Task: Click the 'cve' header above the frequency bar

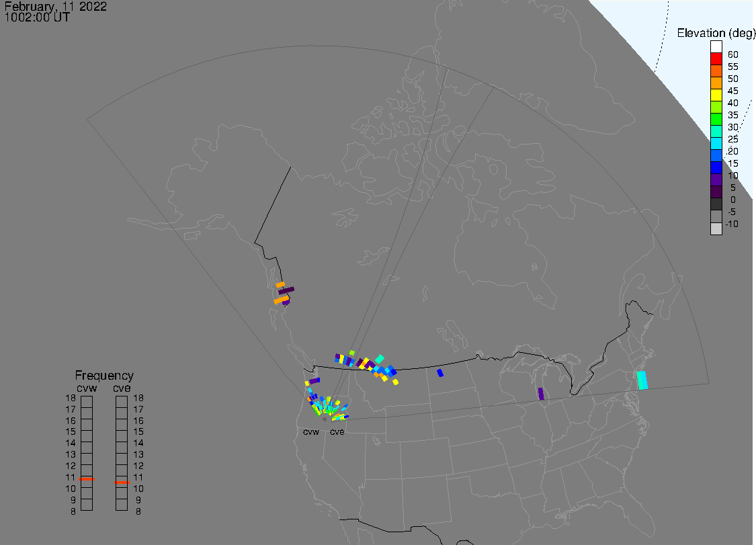Action: [122, 388]
